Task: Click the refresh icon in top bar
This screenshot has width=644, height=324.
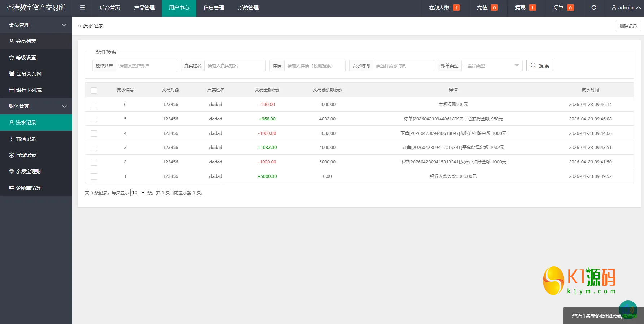Action: (x=593, y=8)
